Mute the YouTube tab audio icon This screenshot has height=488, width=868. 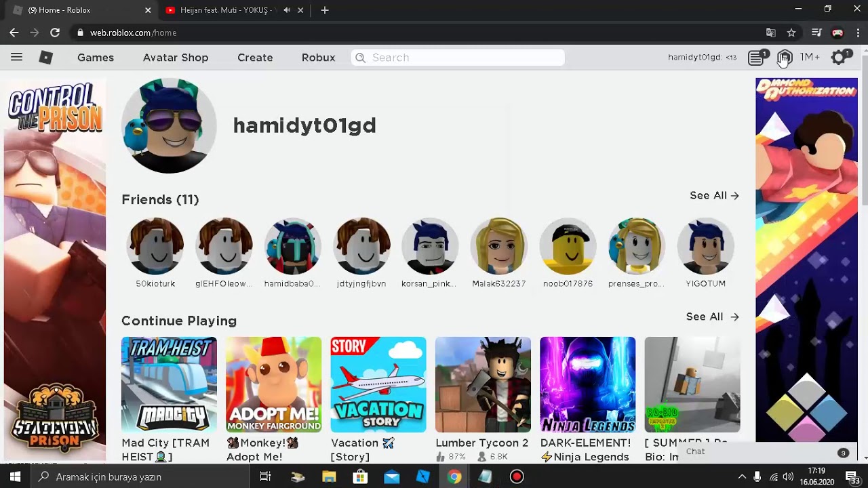pos(287,10)
